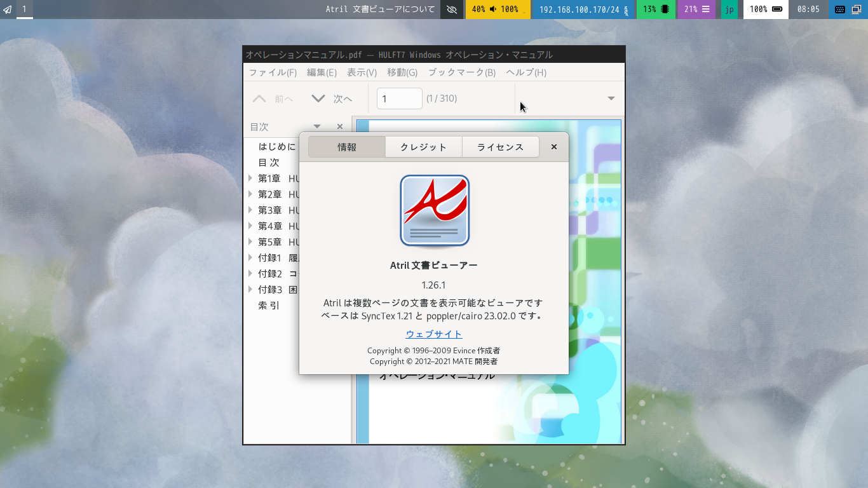Switch to the 情報 tab
The width and height of the screenshot is (868, 488).
coord(347,147)
